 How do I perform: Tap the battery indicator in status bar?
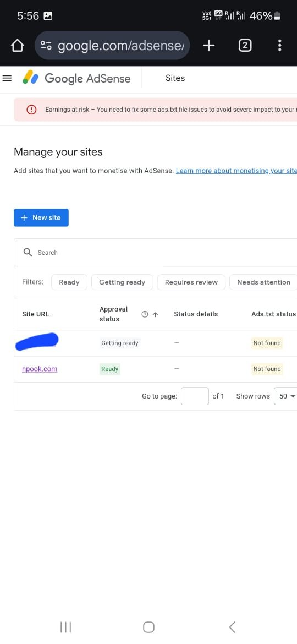coord(277,16)
